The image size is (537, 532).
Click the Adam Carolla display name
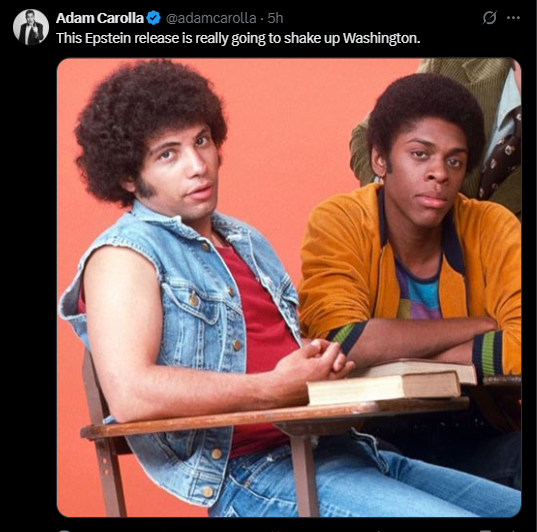pyautogui.click(x=100, y=18)
